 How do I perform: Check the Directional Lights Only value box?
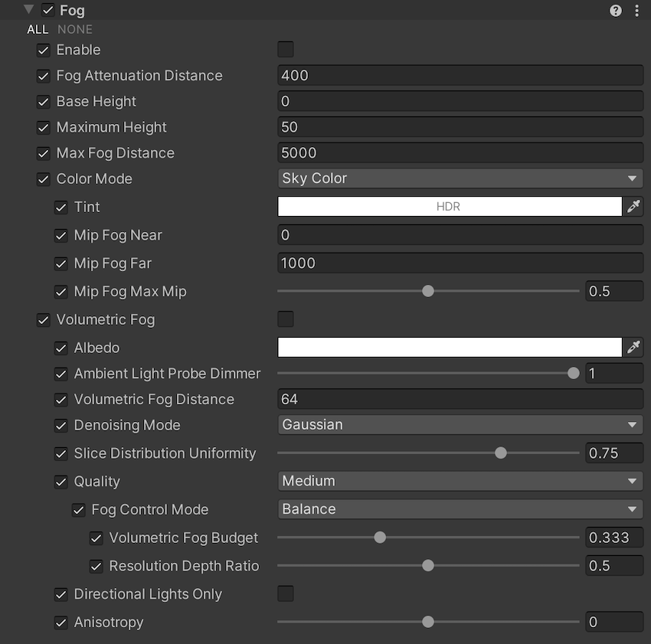[x=286, y=593]
